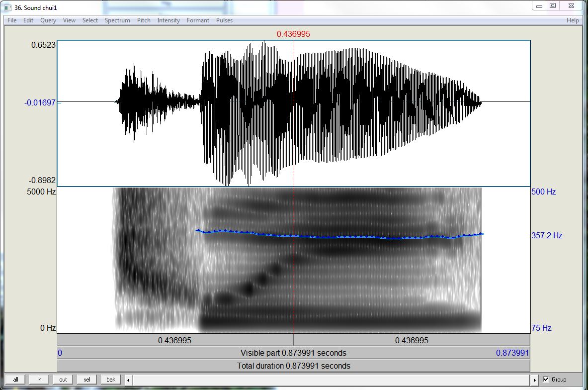
Task: Click the 'out' zoom button
Action: (x=63, y=380)
